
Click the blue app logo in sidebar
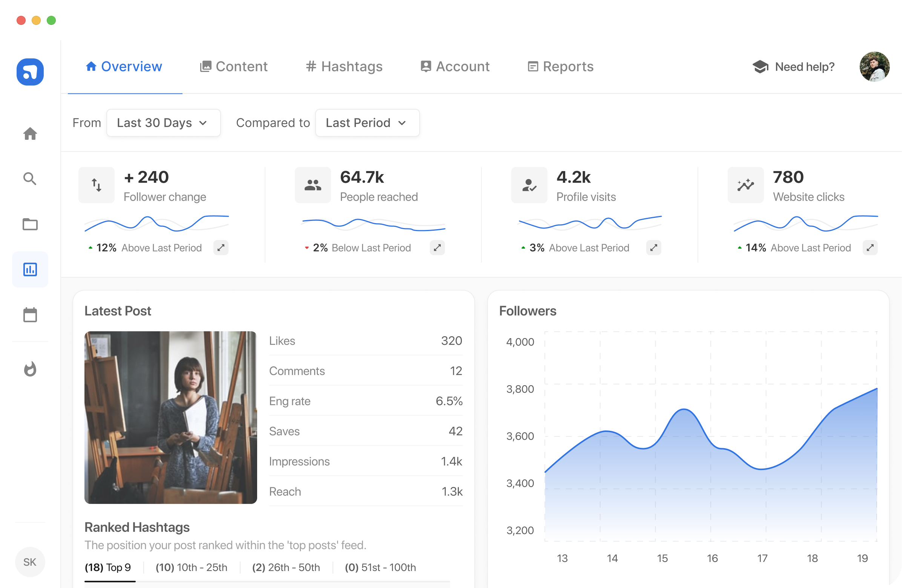(30, 72)
